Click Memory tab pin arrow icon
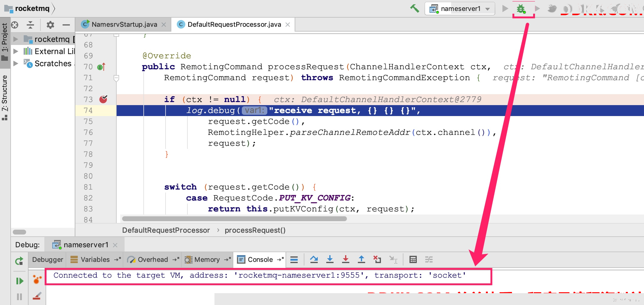 (x=227, y=259)
